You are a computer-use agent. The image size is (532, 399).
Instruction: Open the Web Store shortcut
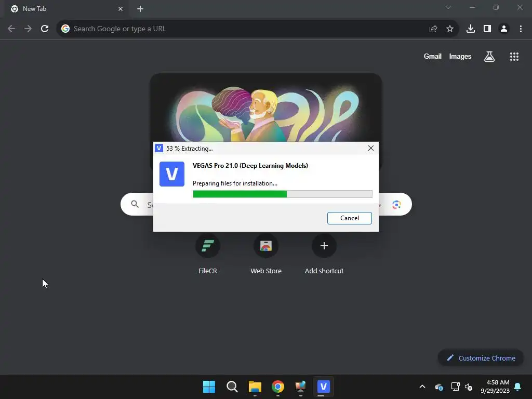[266, 253]
